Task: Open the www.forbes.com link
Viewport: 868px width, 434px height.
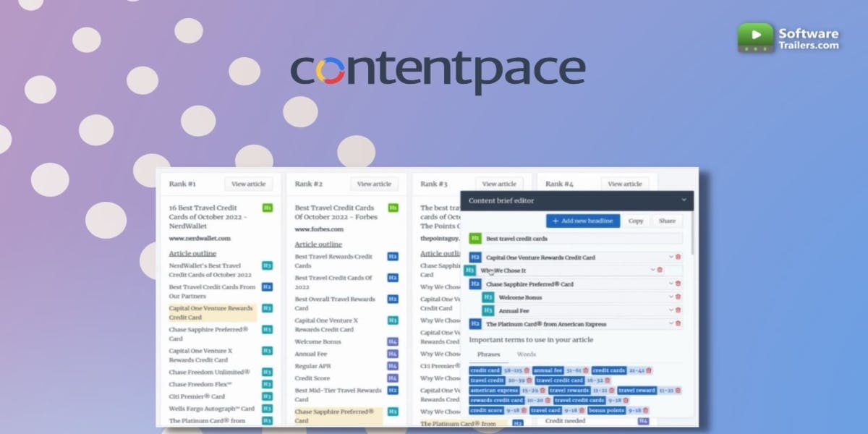Action: pyautogui.click(x=318, y=229)
